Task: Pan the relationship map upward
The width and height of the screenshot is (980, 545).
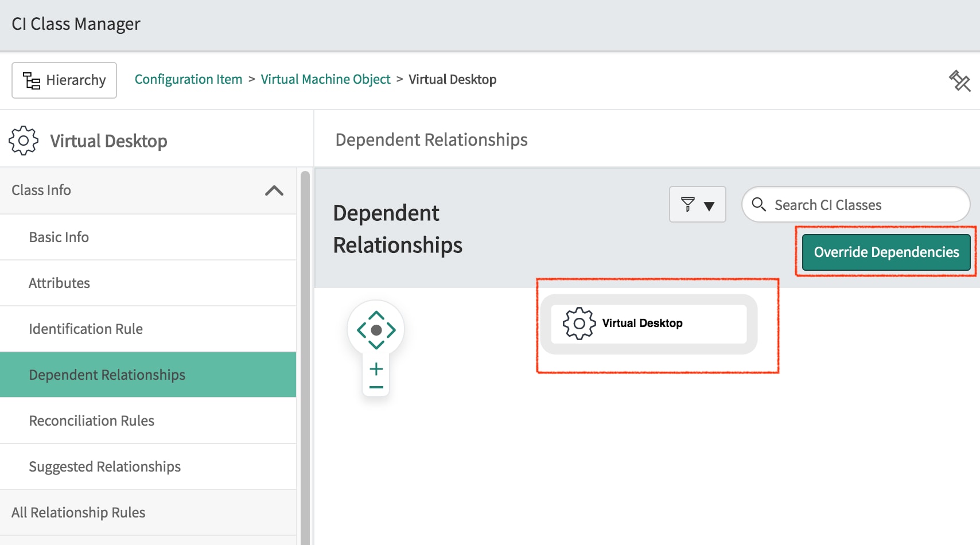Action: (x=376, y=316)
